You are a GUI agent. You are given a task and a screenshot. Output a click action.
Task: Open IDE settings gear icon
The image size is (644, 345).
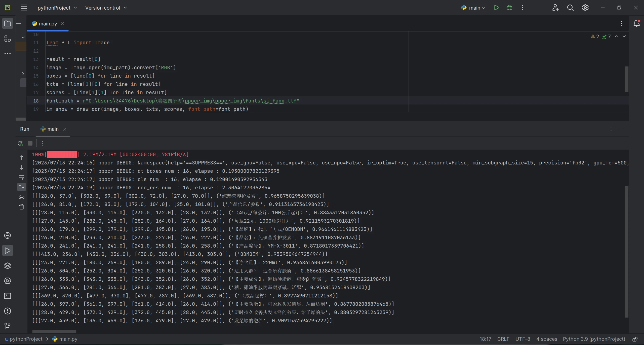[585, 8]
